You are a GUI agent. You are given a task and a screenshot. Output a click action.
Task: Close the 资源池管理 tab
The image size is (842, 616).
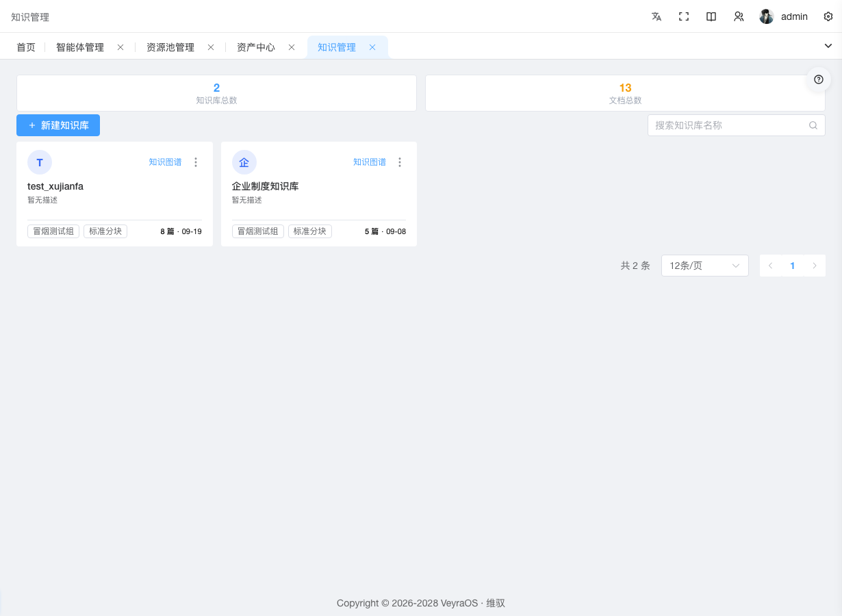[x=211, y=47]
